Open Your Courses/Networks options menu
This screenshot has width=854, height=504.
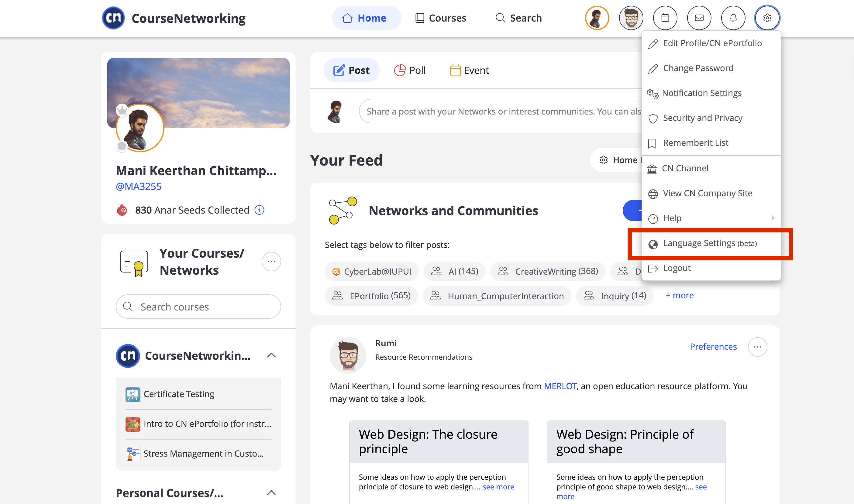click(271, 262)
